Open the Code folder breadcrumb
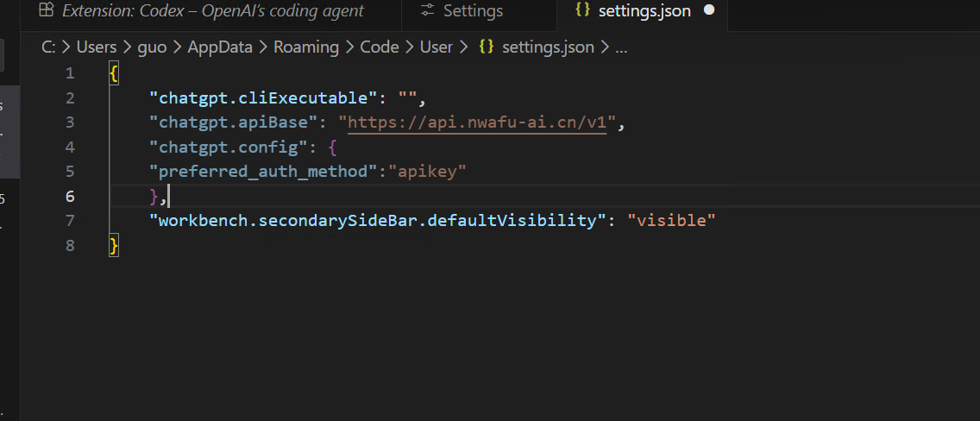This screenshot has width=980, height=421. (x=379, y=47)
